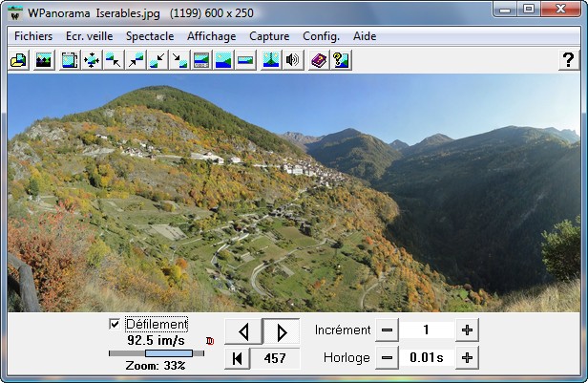Click the speaker sound icon

292,60
